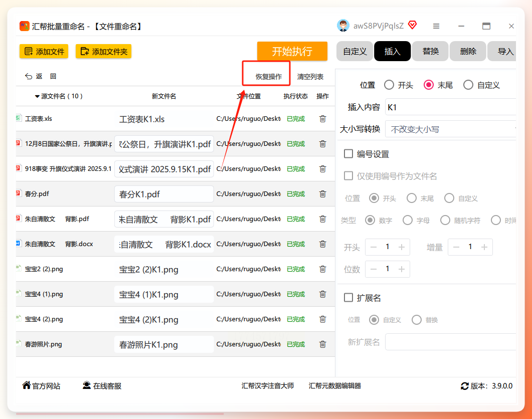
Task: Click the 返回 back arrow
Action: [29, 76]
